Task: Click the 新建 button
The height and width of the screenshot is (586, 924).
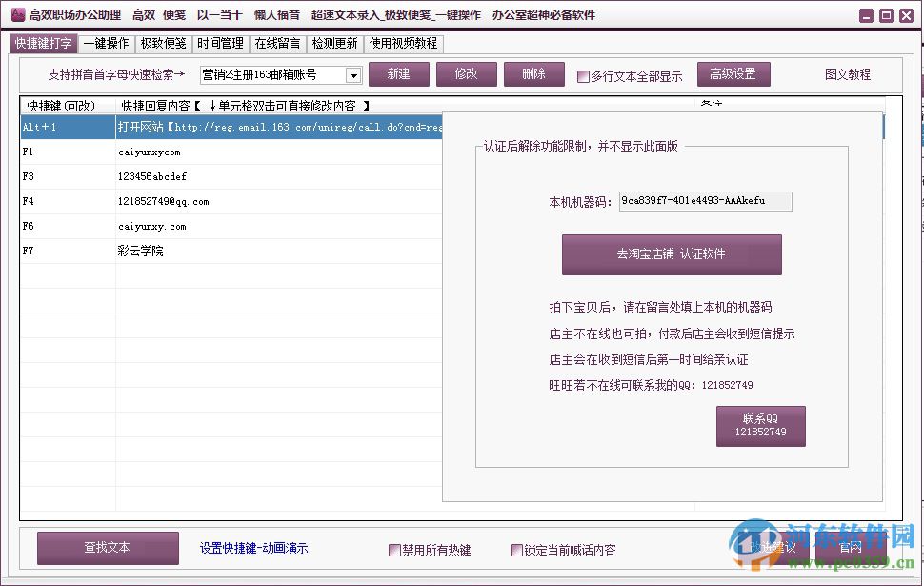Action: pyautogui.click(x=399, y=74)
